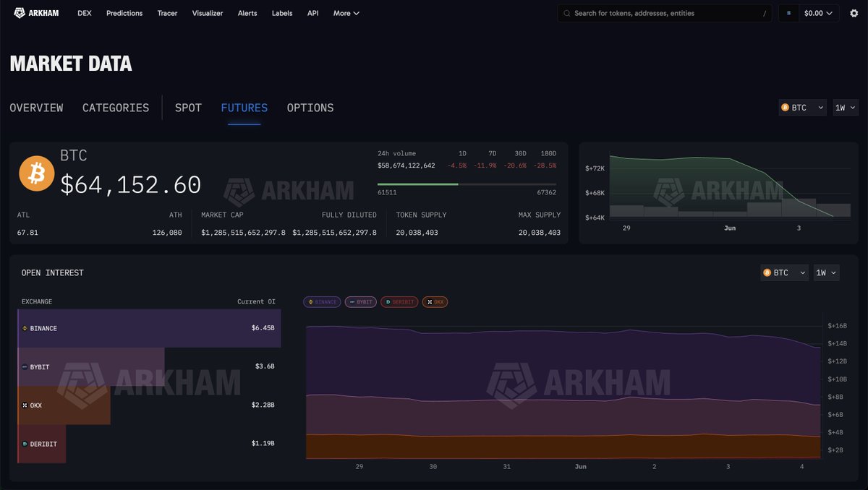
Task: Click the large Bitcoin coin icon
Action: point(37,173)
